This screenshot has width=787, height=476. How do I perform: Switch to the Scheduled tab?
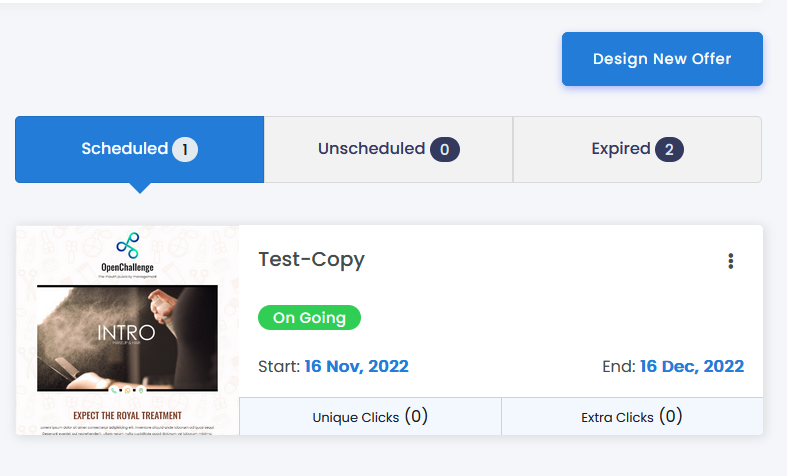(140, 149)
